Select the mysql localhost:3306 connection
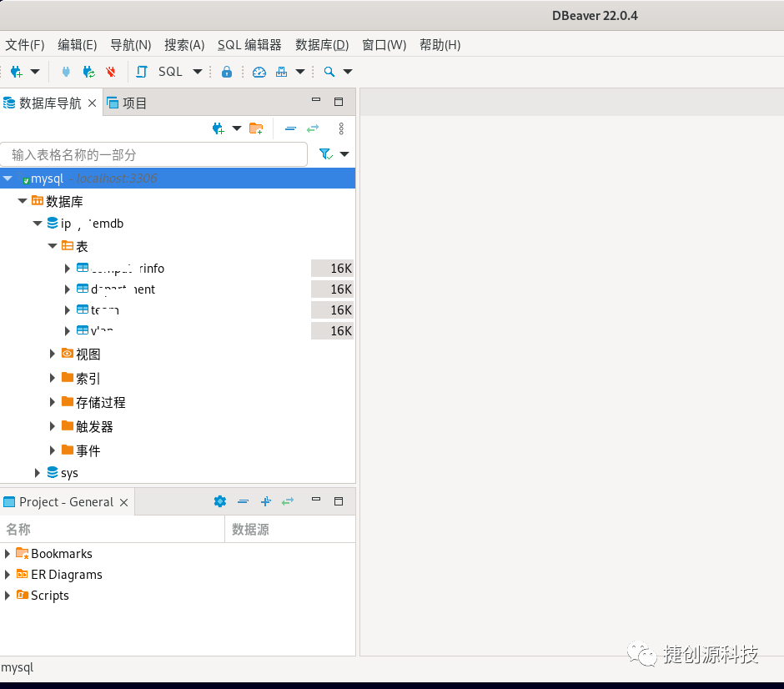784x689 pixels. coord(178,178)
